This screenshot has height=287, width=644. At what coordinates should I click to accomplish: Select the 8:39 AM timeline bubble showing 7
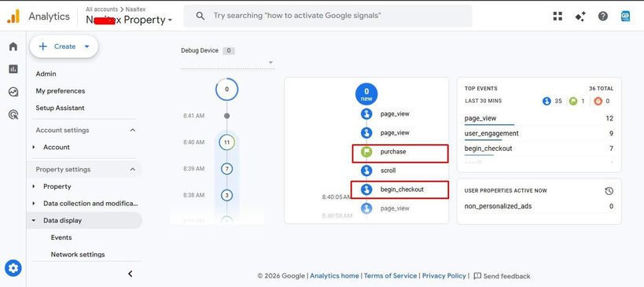[226, 169]
